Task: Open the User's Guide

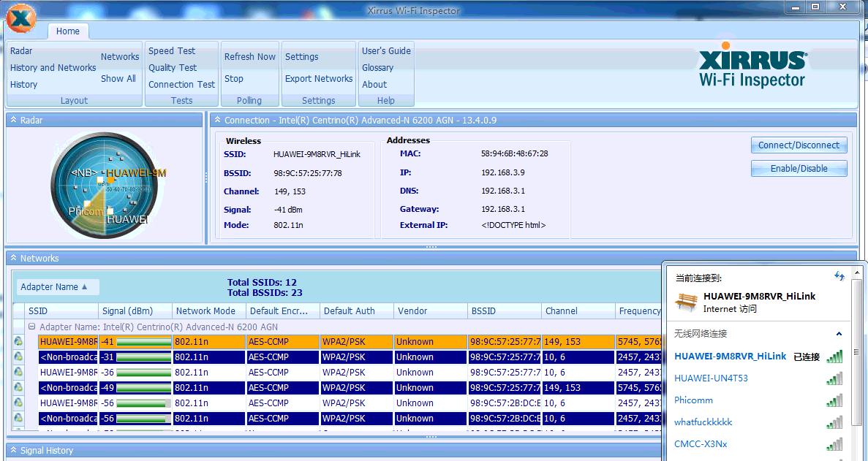Action: [386, 51]
